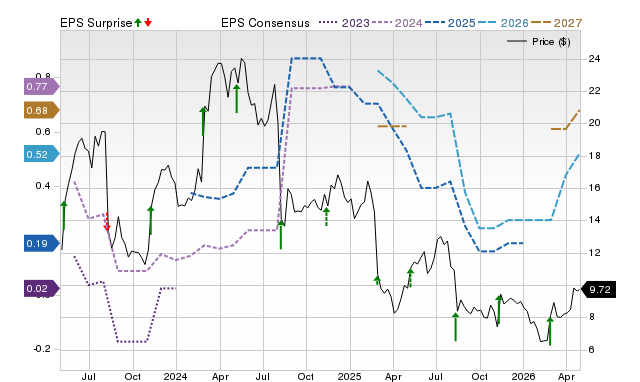
Task: Click the brown 0.68 value tag
Action: point(41,110)
